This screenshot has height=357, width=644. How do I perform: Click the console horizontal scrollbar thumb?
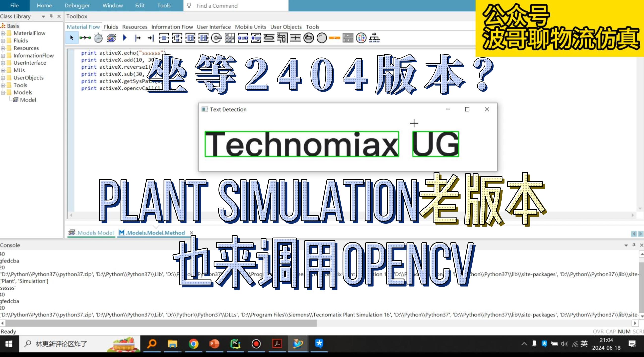161,323
